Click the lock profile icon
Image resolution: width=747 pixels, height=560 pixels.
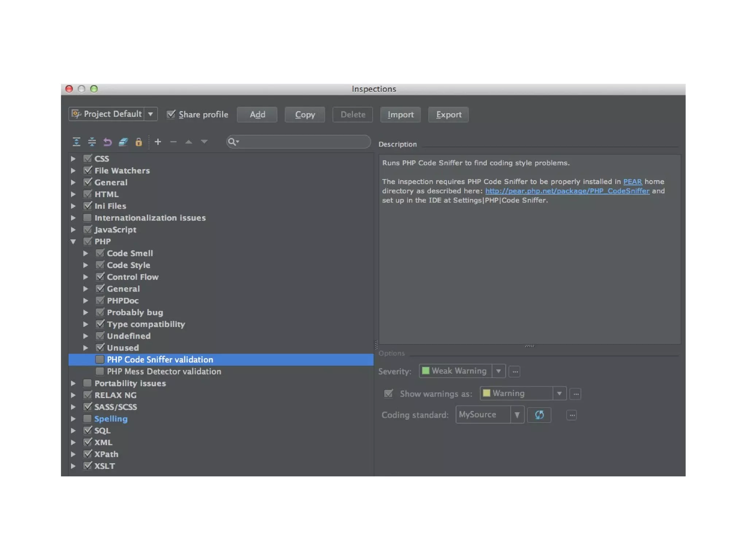click(139, 142)
